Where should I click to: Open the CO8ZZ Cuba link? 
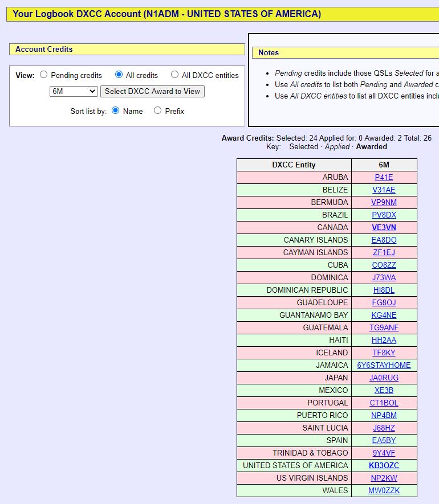pos(384,265)
